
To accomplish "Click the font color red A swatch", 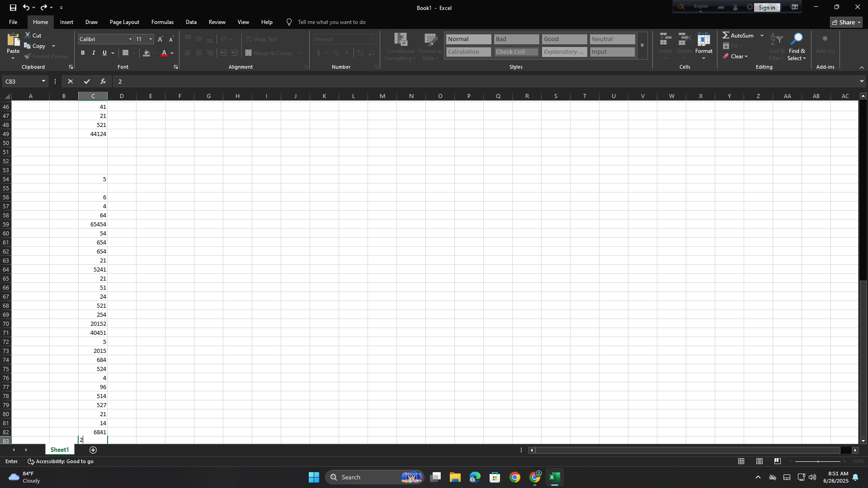I will coord(164,53).
